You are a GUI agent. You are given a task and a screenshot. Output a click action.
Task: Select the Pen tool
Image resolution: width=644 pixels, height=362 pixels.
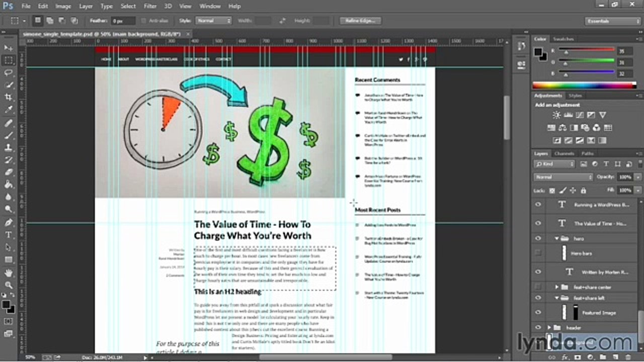[x=9, y=223]
